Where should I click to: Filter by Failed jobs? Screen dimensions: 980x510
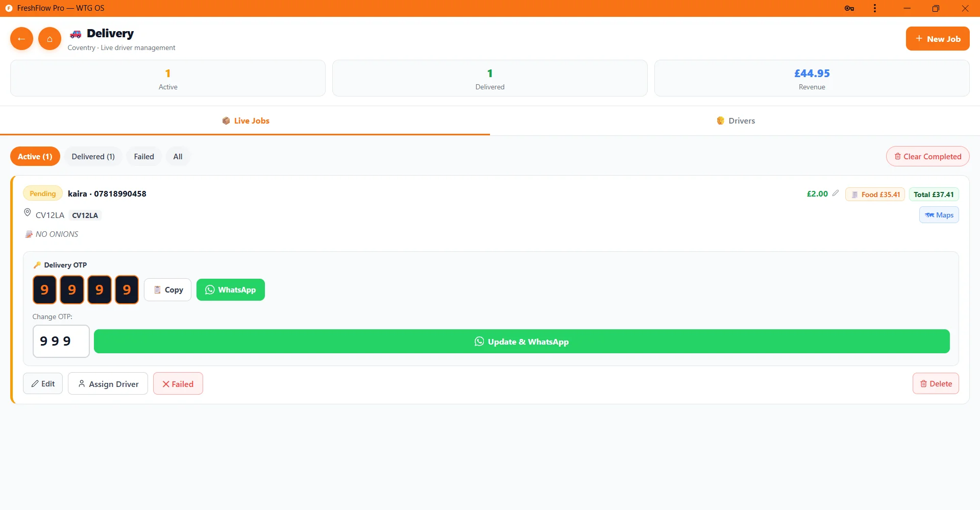tap(144, 157)
